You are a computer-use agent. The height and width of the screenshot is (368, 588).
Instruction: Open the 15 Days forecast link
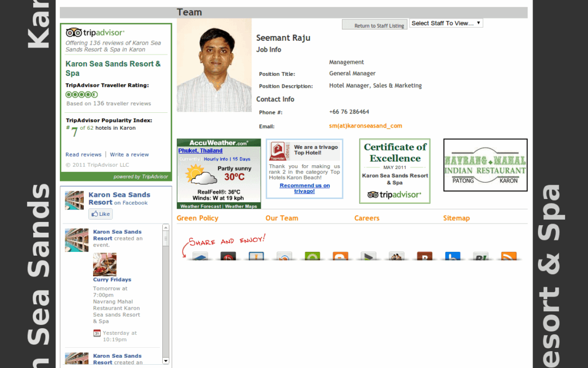[x=241, y=159]
